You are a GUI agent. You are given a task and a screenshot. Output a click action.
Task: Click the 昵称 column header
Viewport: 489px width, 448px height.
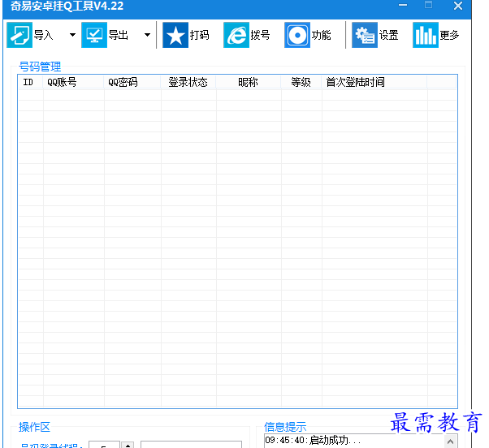coord(249,82)
